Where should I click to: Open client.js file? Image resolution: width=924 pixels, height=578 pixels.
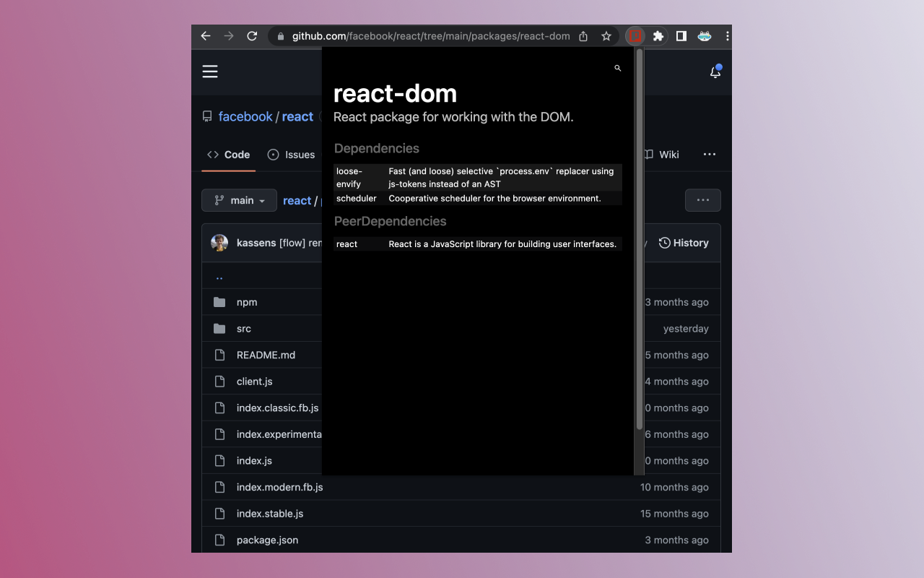[255, 381]
